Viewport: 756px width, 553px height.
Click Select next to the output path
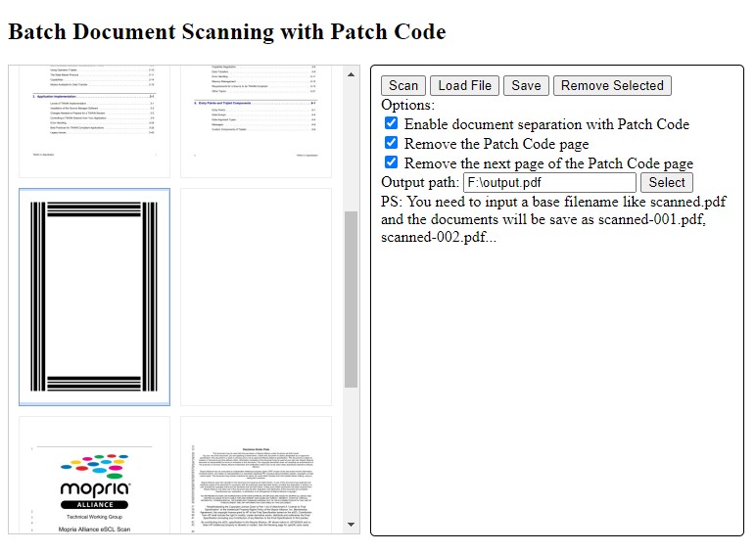click(667, 182)
